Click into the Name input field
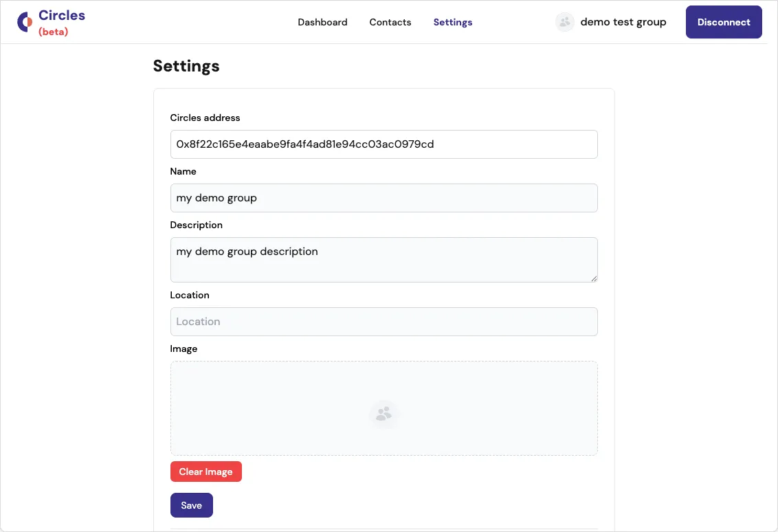This screenshot has height=532, width=778. coord(384,198)
